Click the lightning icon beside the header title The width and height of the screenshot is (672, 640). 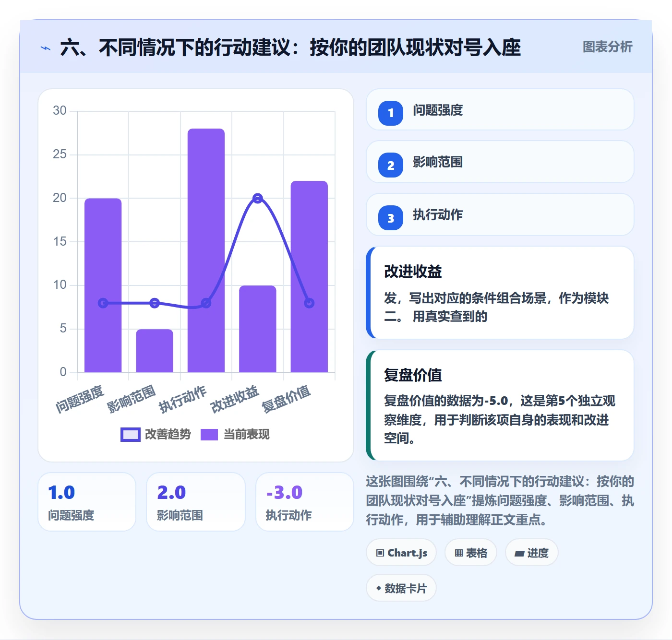point(46,48)
